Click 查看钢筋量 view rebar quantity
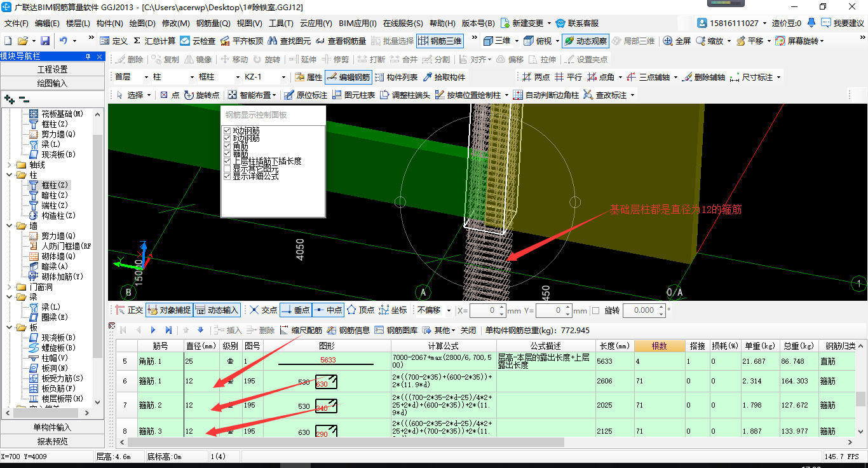Screen dimensions: 868x468 pyautogui.click(x=341, y=41)
